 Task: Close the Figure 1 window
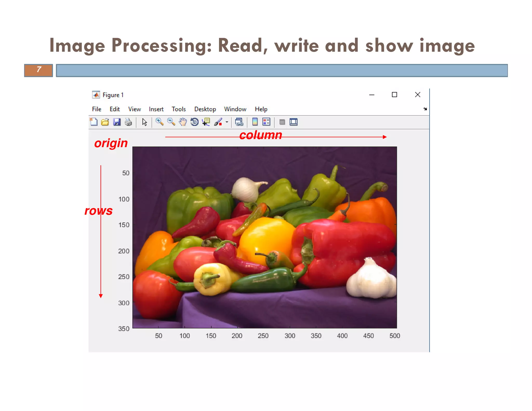[417, 95]
